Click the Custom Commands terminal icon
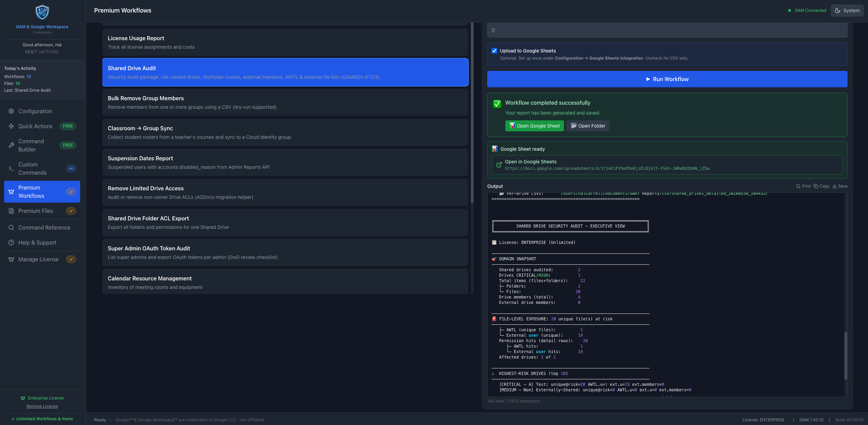This screenshot has height=425, width=868. coord(11,168)
